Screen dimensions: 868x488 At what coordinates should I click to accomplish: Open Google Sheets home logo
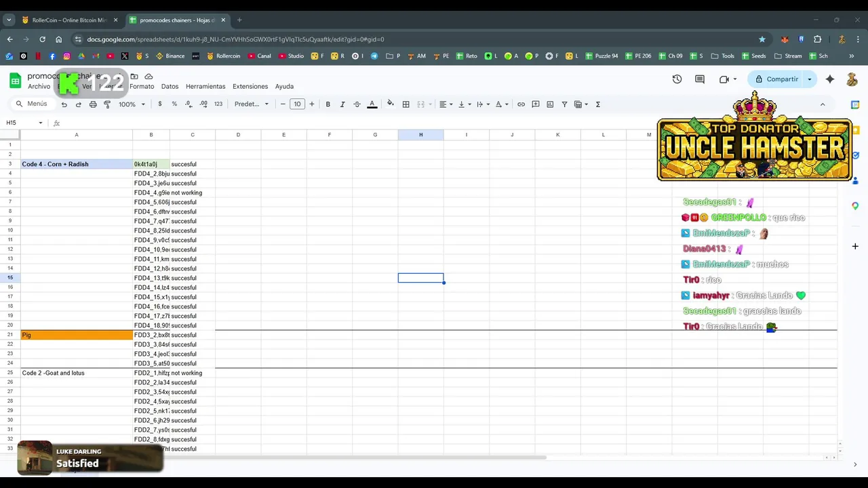(15, 81)
